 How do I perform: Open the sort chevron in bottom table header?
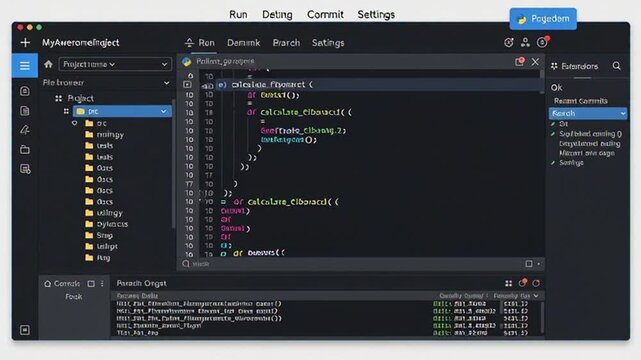(x=536, y=295)
